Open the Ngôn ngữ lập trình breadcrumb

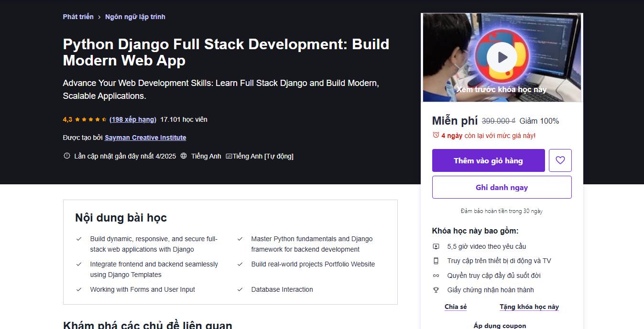135,17
